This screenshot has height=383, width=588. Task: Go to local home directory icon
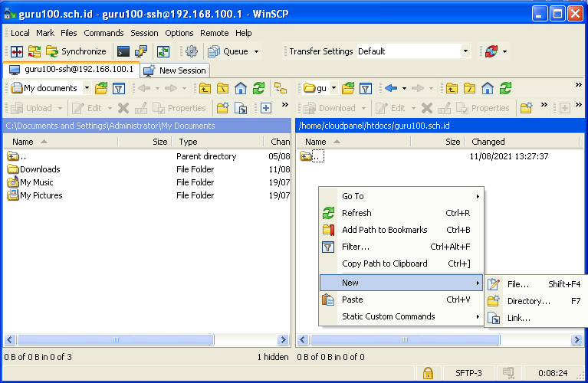241,88
